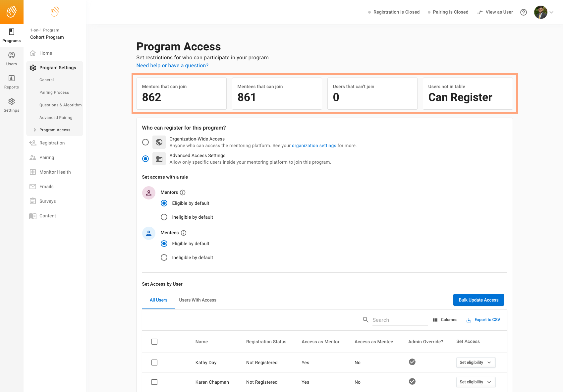
Task: Select Mentees Ineligible by default
Action: point(164,257)
